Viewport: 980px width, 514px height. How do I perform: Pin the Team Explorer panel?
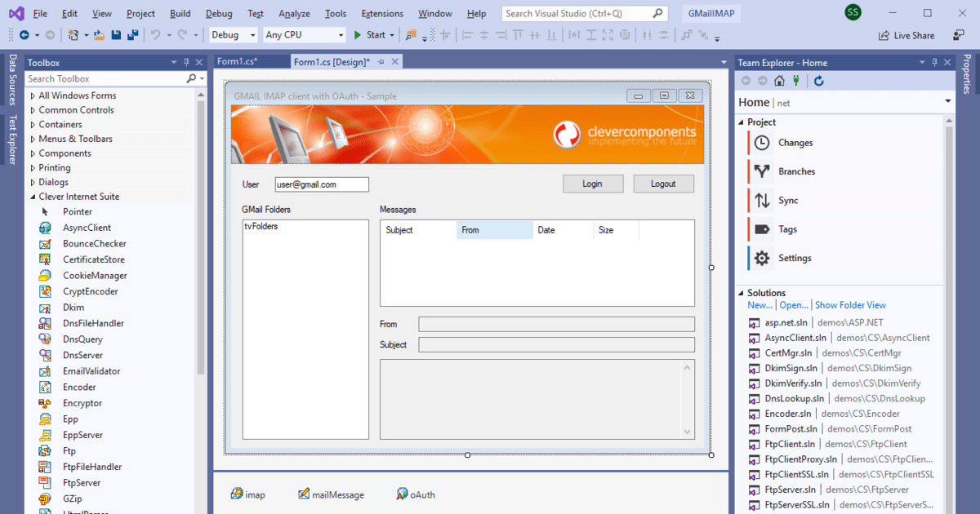point(933,62)
